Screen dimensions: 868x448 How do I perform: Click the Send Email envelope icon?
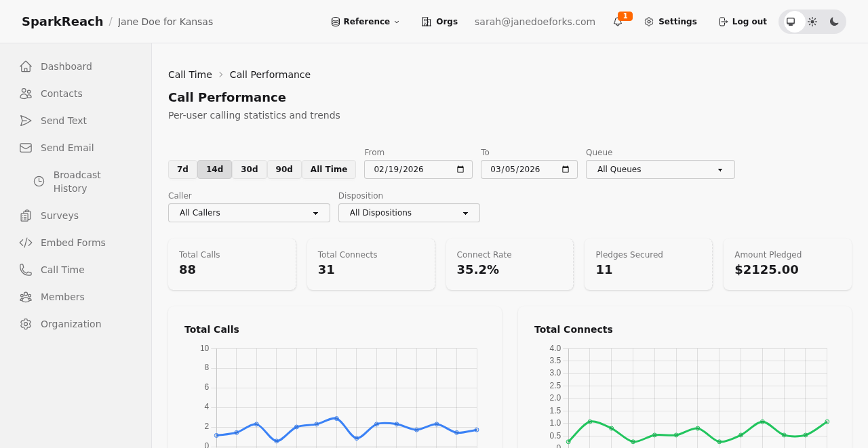tap(26, 148)
